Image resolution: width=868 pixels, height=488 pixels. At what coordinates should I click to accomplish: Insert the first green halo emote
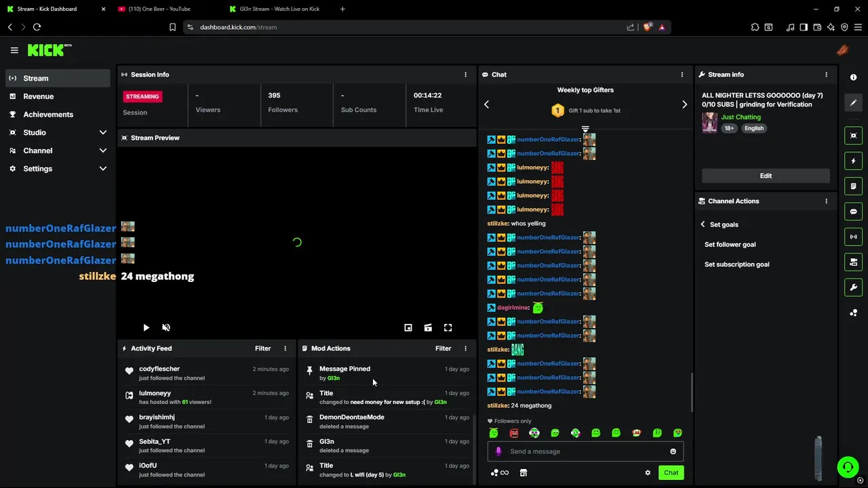coord(494,432)
